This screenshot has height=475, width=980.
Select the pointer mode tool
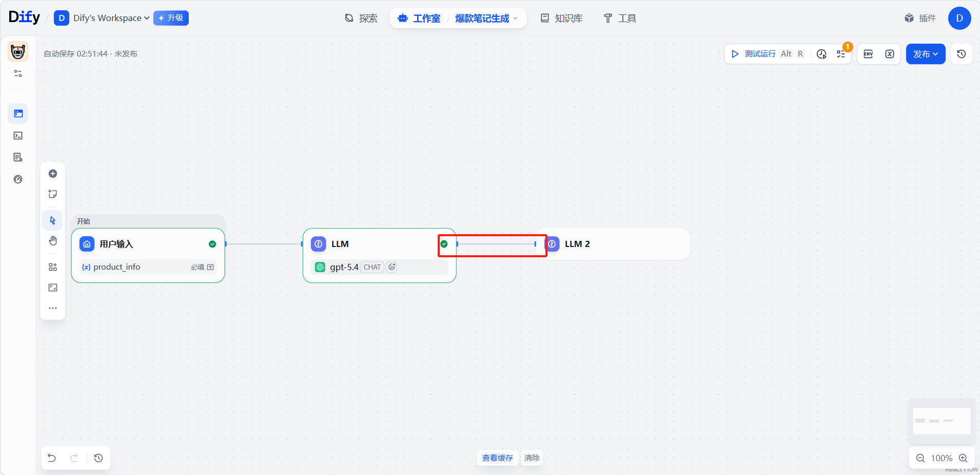click(53, 220)
